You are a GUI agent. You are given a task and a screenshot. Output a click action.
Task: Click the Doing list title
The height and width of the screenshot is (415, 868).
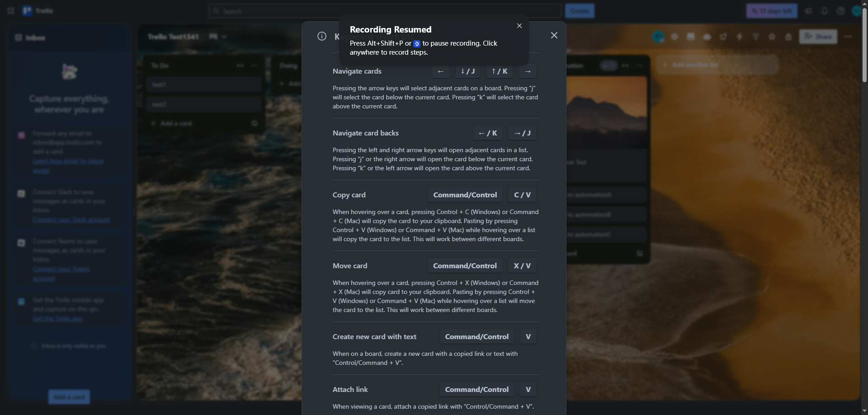[x=288, y=65]
